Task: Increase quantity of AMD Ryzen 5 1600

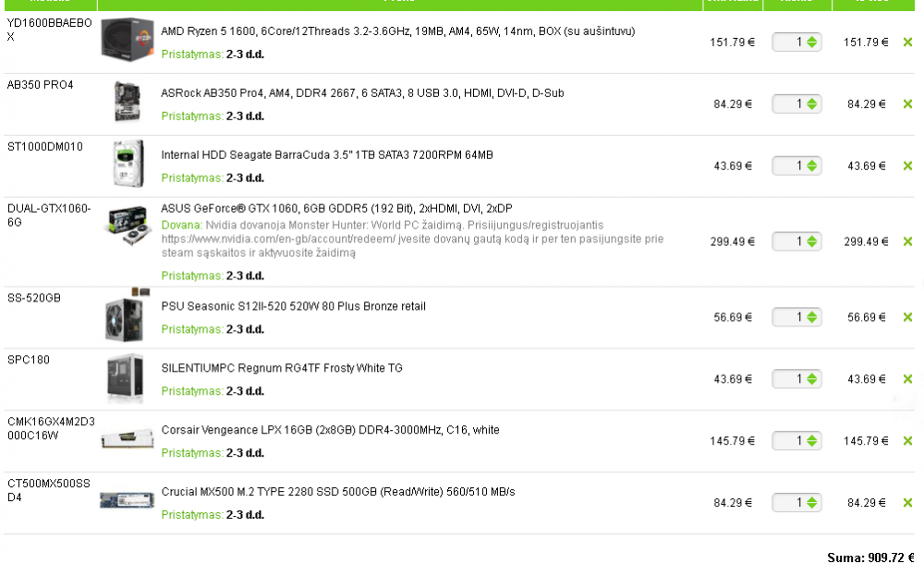Action: tap(812, 39)
